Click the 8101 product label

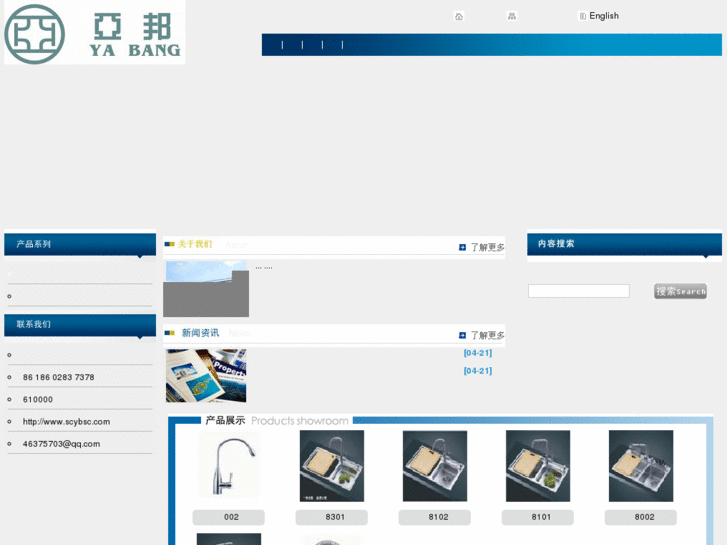pos(537,517)
